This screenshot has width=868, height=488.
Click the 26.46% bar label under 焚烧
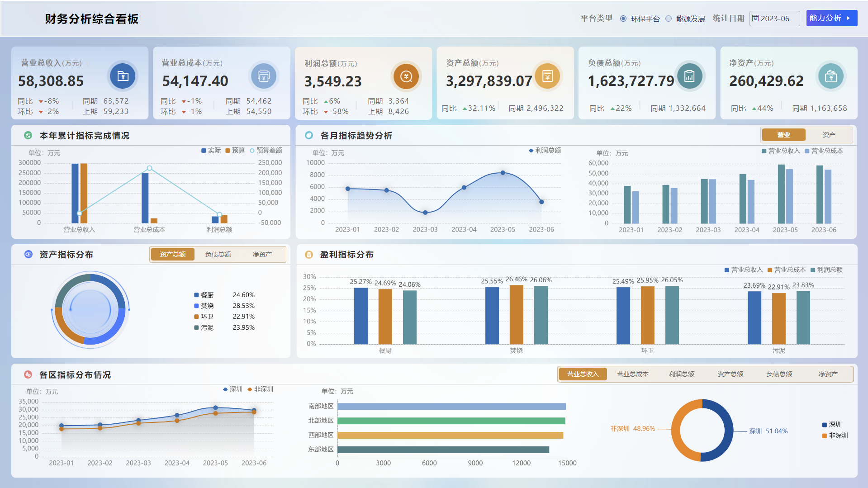pos(516,279)
